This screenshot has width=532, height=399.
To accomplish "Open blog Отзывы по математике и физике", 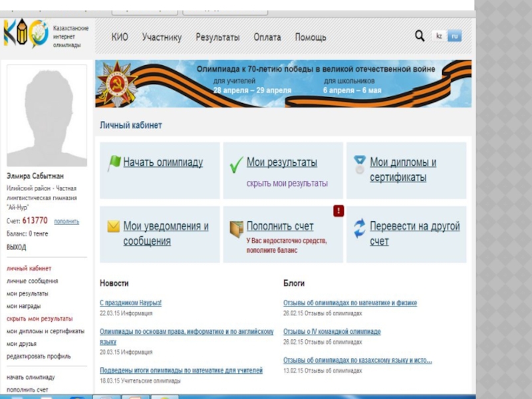I will pyautogui.click(x=350, y=303).
